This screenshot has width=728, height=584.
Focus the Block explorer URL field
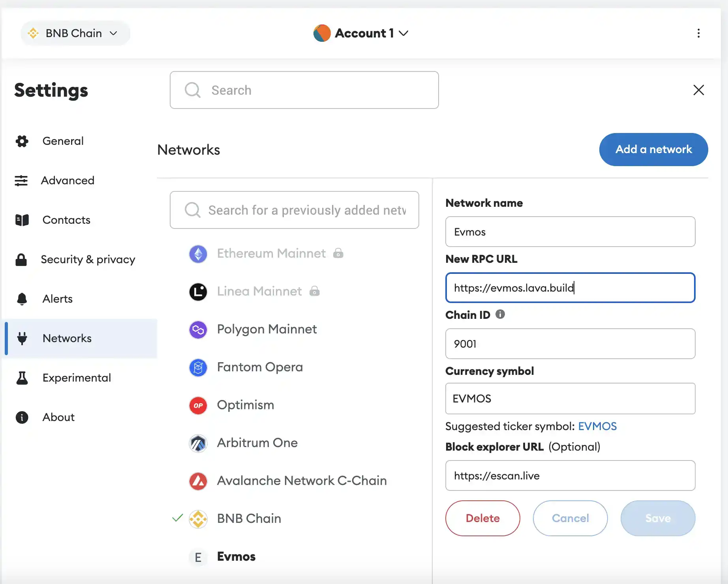point(570,475)
